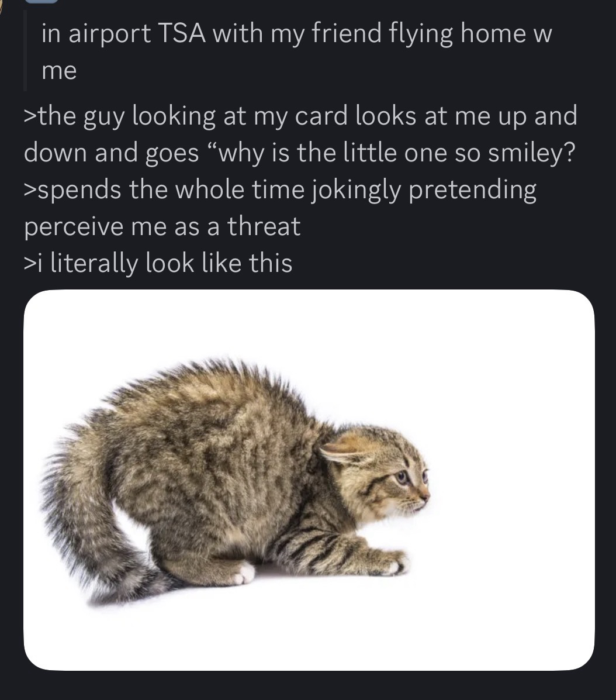The height and width of the screenshot is (700, 616).
Task: Click the dark background below the image
Action: 308,686
